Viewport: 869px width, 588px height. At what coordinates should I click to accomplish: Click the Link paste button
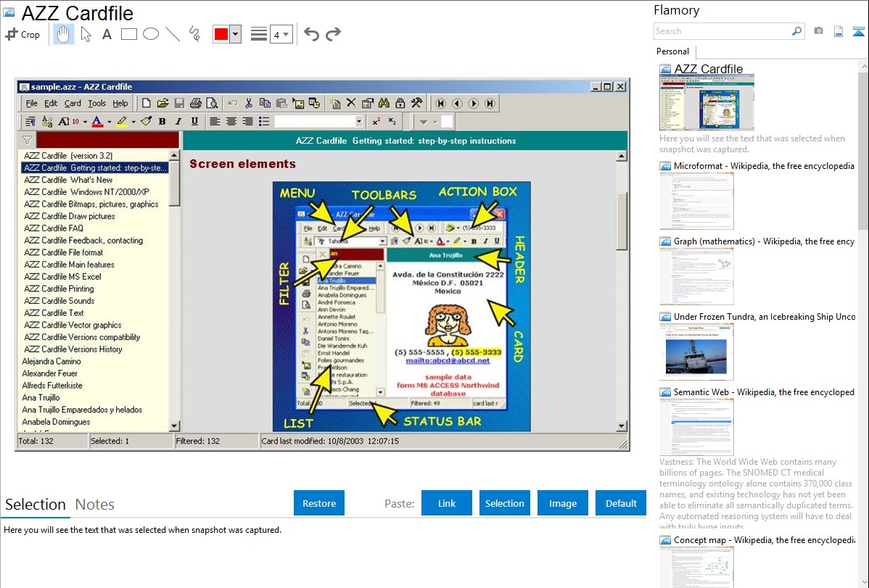tap(447, 503)
